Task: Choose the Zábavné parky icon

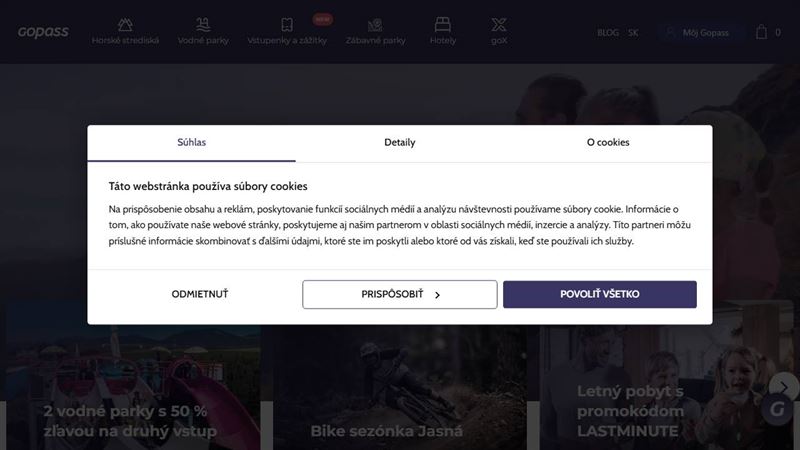Action: (x=375, y=24)
